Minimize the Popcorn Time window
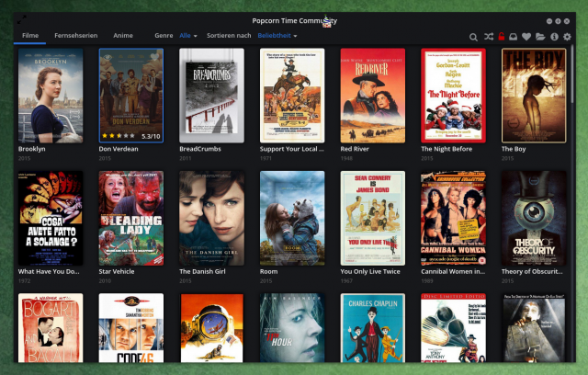Viewport: 588px width, 375px height. (549, 21)
